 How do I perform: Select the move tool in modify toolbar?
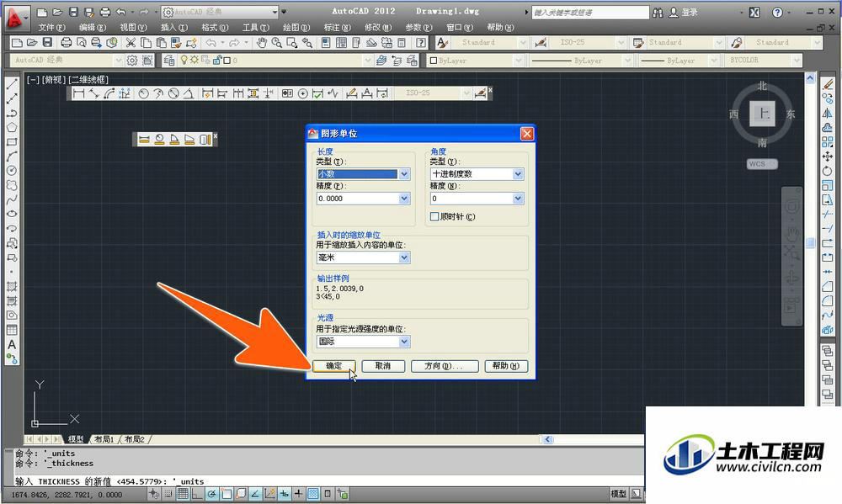tap(828, 157)
